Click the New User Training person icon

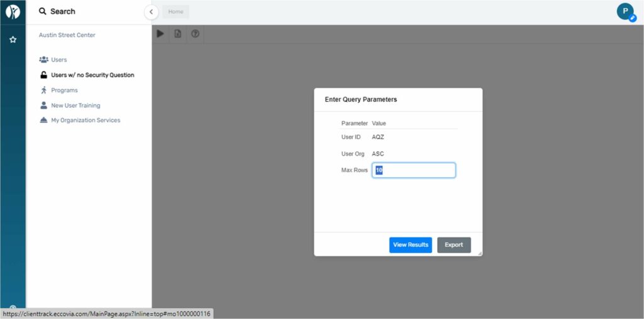pyautogui.click(x=43, y=105)
